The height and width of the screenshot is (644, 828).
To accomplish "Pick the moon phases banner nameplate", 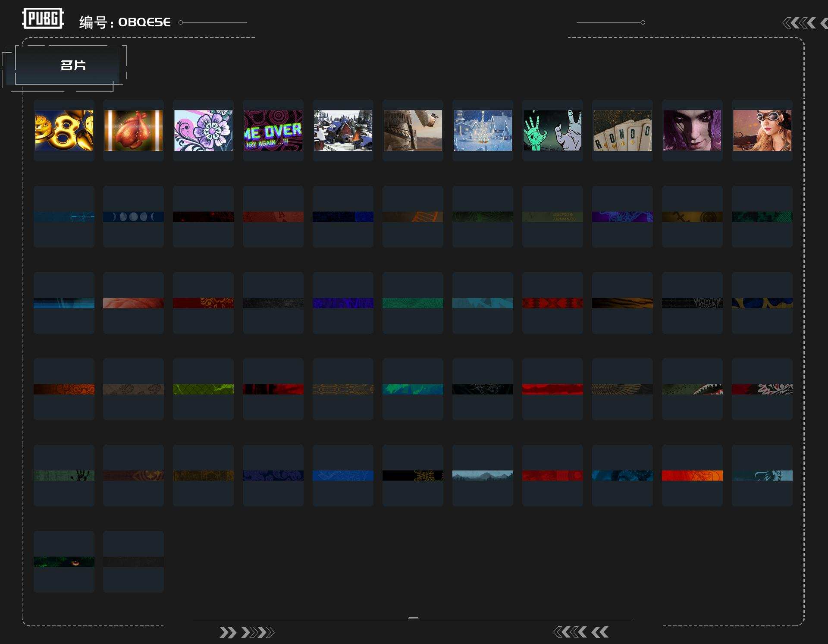I will (x=133, y=217).
